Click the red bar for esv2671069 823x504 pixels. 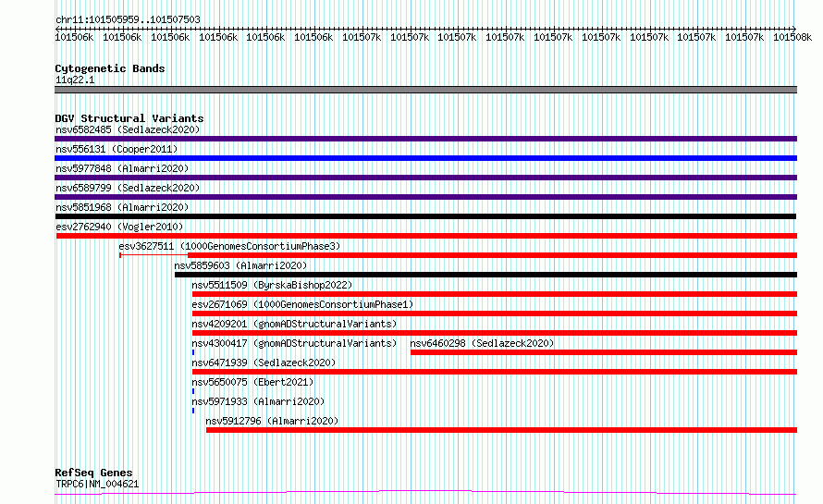(495, 313)
